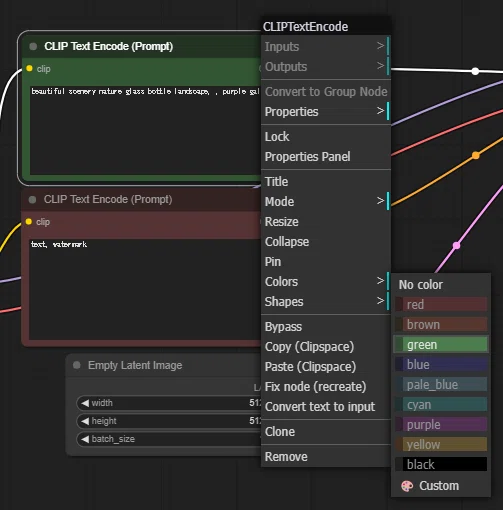Click clip input socket on red node

[29, 222]
